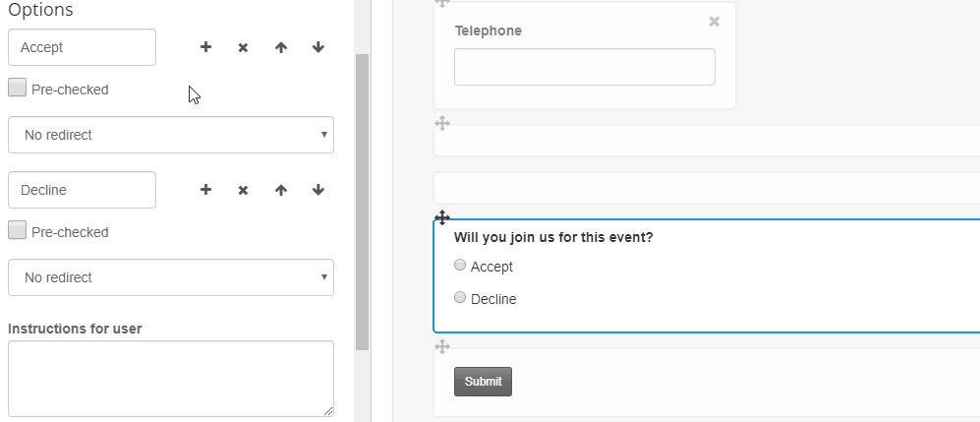Enable Pre-checked for the Decline option

18,230
